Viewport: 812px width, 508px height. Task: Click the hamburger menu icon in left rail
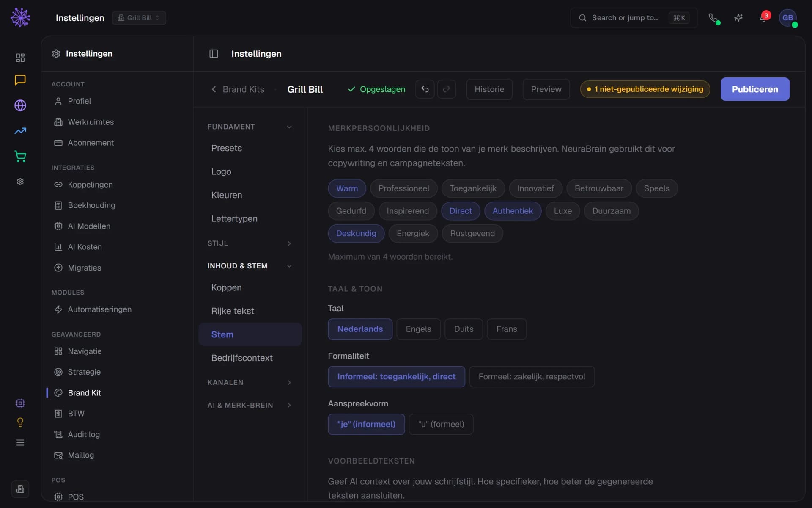(20, 443)
